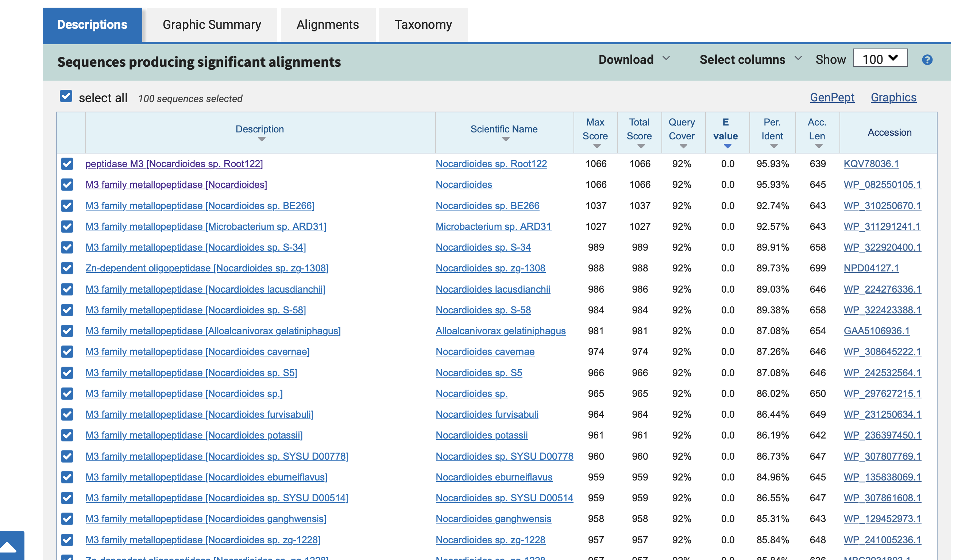The image size is (973, 560).
Task: Uncheck the peptidase M3 Root122 row checkbox
Action: tap(67, 164)
